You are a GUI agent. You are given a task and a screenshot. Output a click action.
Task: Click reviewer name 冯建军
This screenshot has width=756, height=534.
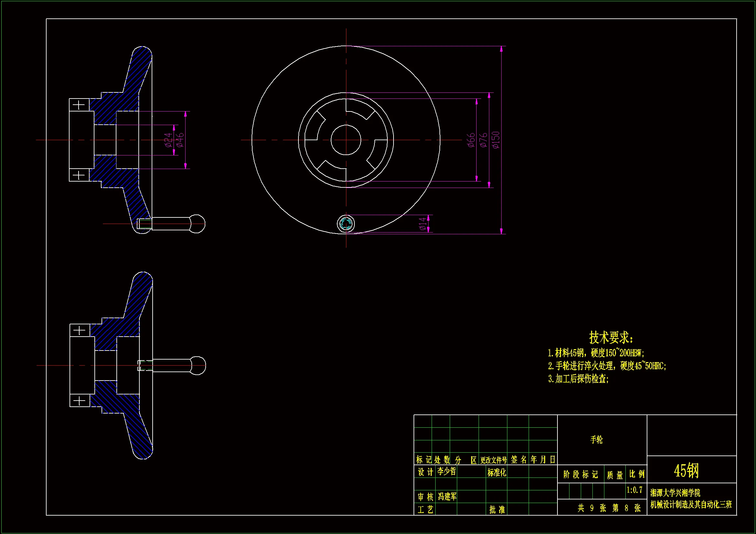(x=447, y=497)
